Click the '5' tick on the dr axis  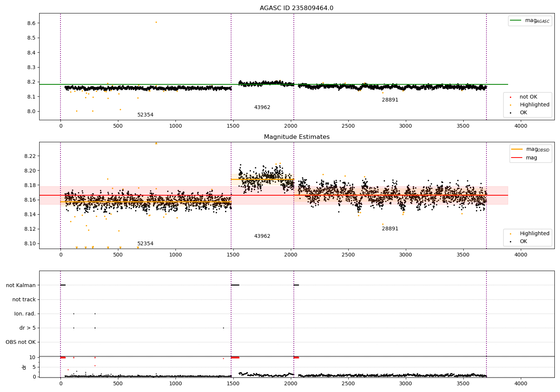pos(34,367)
